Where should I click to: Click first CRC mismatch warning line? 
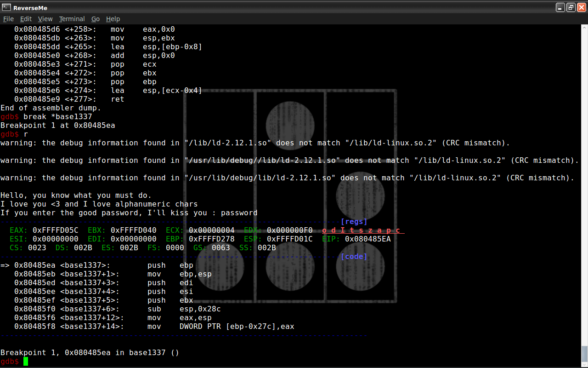coord(255,143)
